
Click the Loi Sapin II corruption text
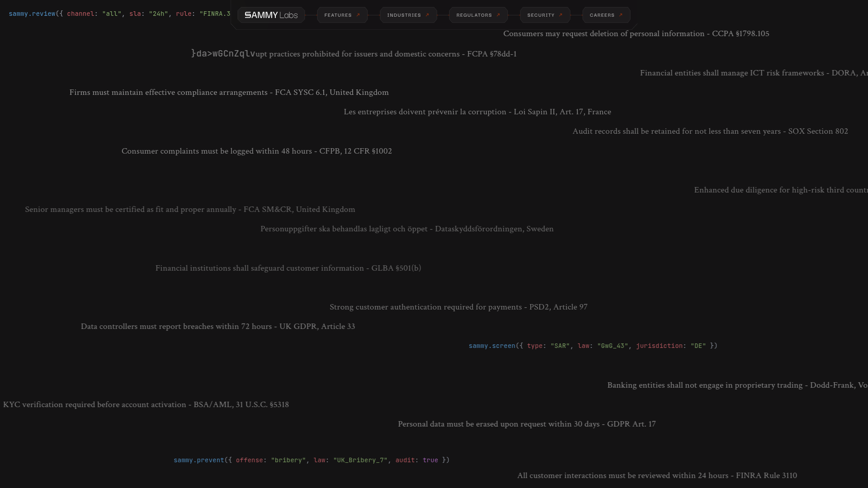[477, 112]
